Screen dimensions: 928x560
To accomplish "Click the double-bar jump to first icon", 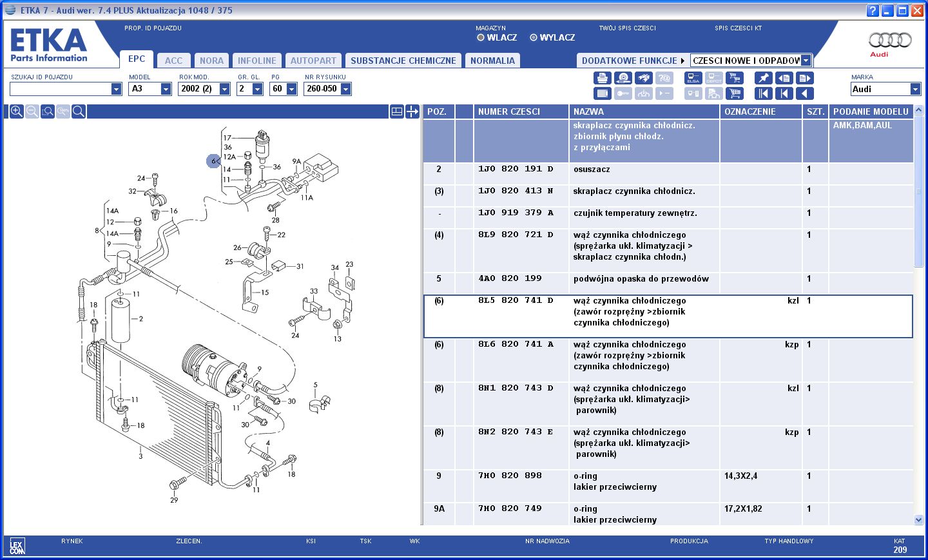I will (763, 93).
